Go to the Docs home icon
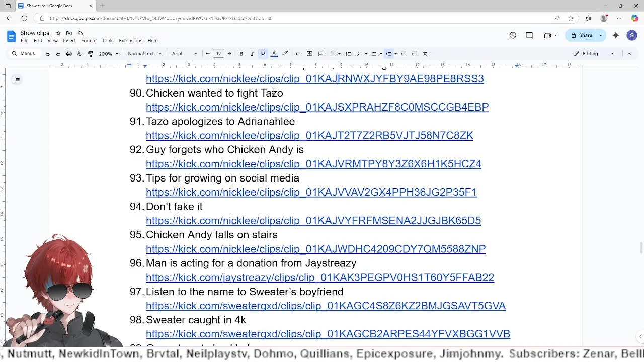644x362 pixels. (11, 36)
